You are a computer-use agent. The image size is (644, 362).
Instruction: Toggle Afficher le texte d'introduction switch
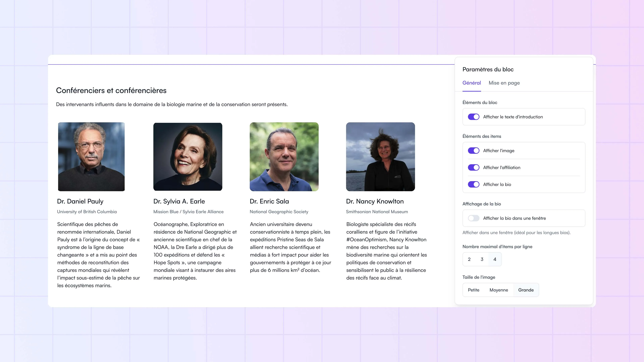pos(473,117)
